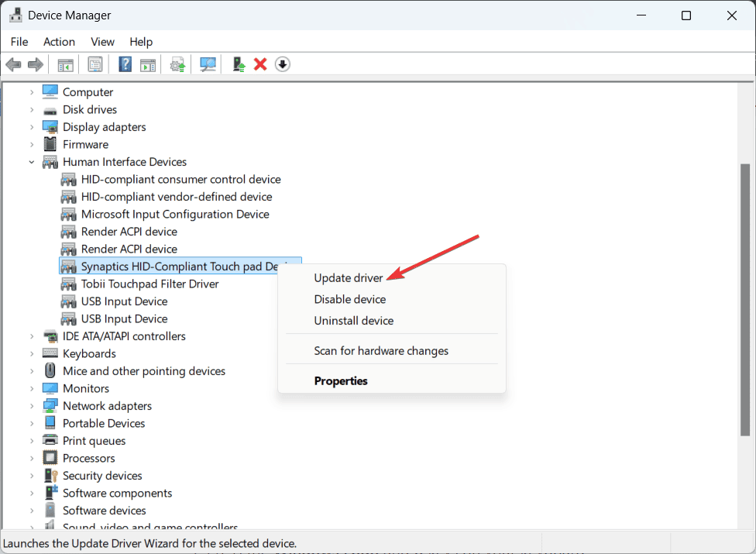Select Tobii Touchpad Filter Driver
The height and width of the screenshot is (554, 756).
click(x=149, y=284)
